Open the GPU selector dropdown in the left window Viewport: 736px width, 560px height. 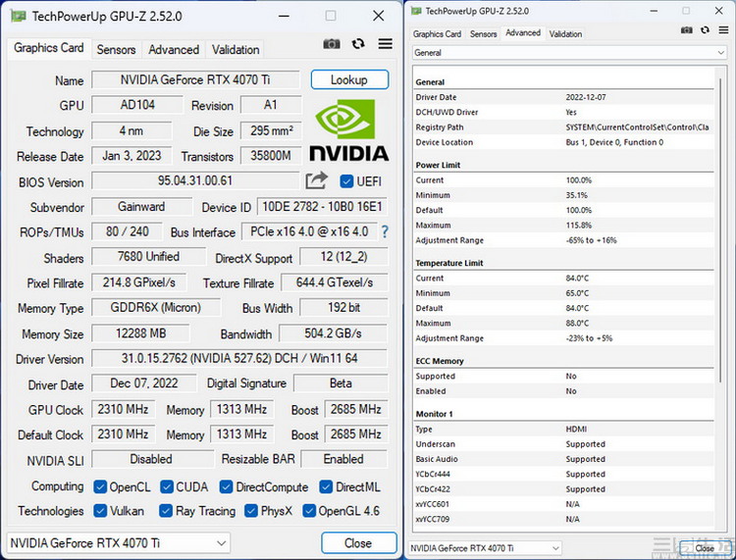(x=119, y=543)
